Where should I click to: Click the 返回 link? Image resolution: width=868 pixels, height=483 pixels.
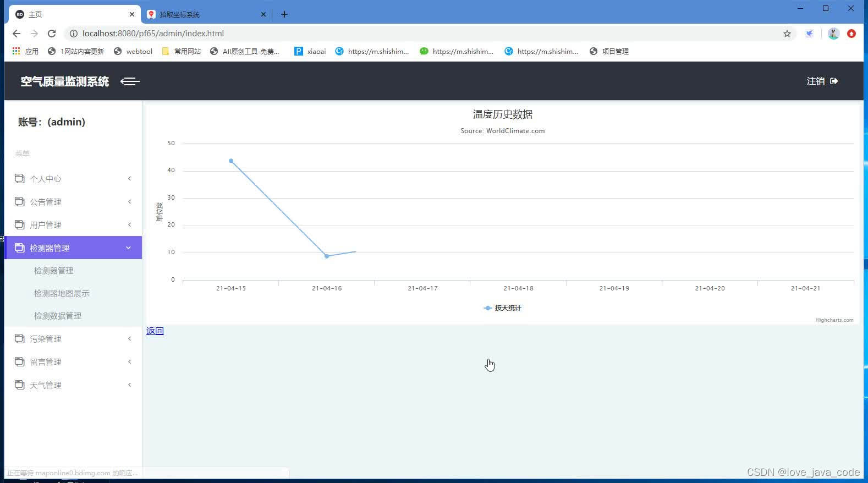pos(155,331)
